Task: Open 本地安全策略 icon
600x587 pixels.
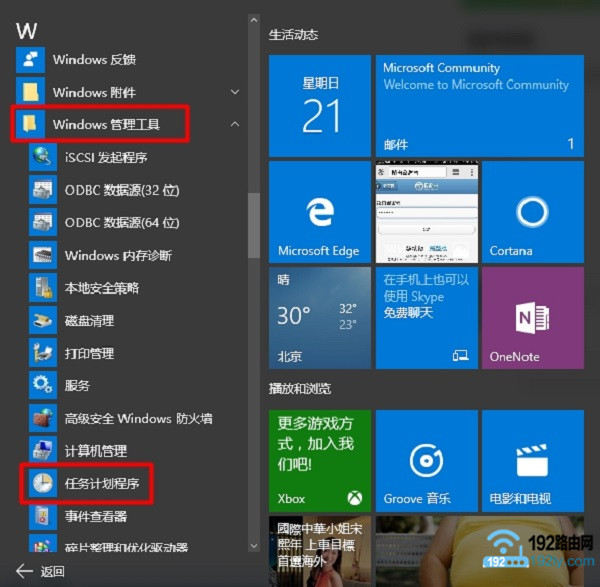Action: 43,287
